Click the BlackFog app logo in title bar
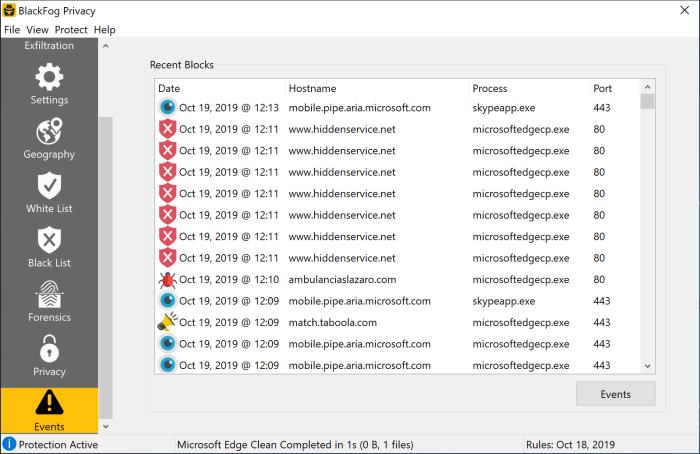Screen dimensions: 700x454 click(x=9, y=10)
